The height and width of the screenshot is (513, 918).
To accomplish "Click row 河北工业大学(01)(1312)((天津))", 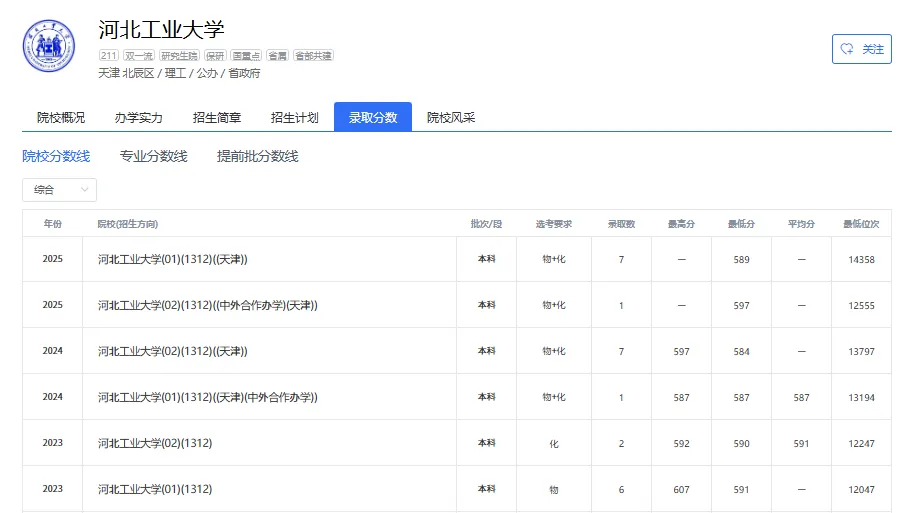I will pos(457,259).
